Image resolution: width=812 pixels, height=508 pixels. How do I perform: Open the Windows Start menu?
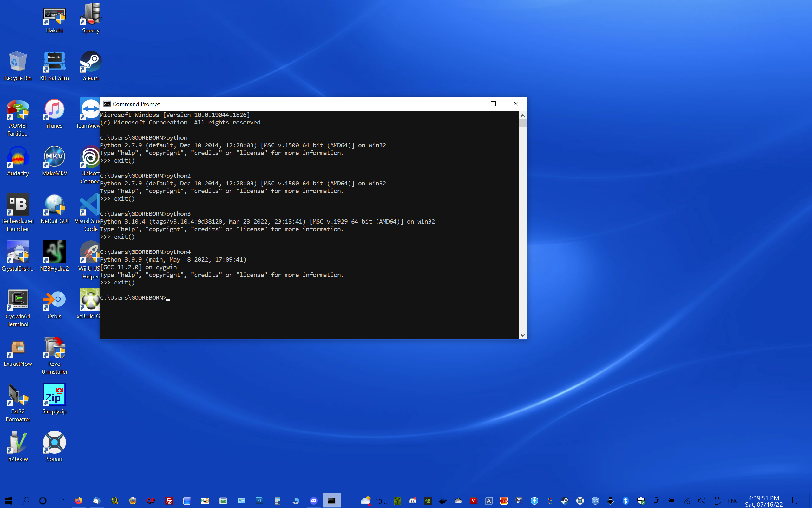pos(8,501)
